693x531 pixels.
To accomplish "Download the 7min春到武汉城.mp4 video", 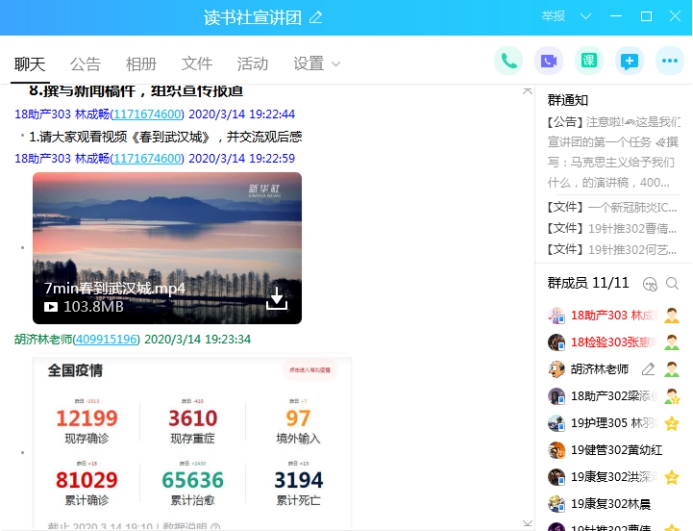I will (277, 299).
